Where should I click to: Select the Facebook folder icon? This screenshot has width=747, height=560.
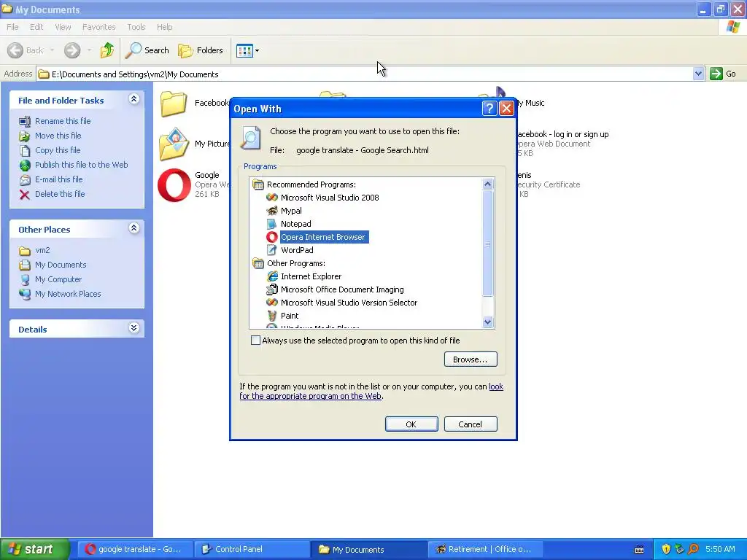click(x=174, y=104)
